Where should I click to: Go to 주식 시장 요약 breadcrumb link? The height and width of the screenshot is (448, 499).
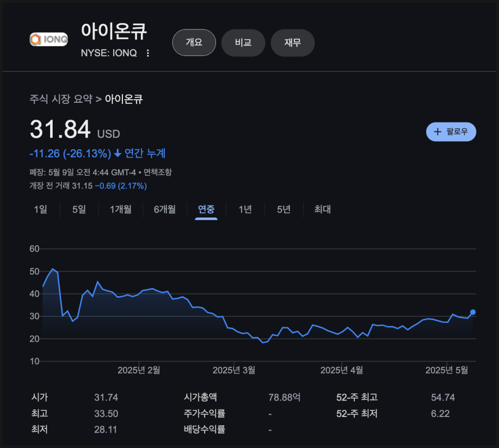pos(61,99)
